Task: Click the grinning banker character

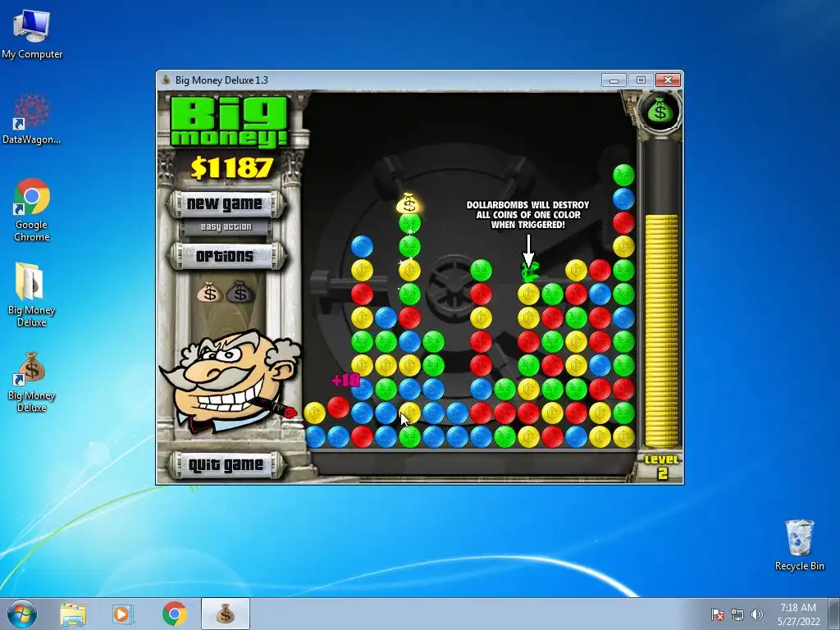Action: [x=231, y=381]
